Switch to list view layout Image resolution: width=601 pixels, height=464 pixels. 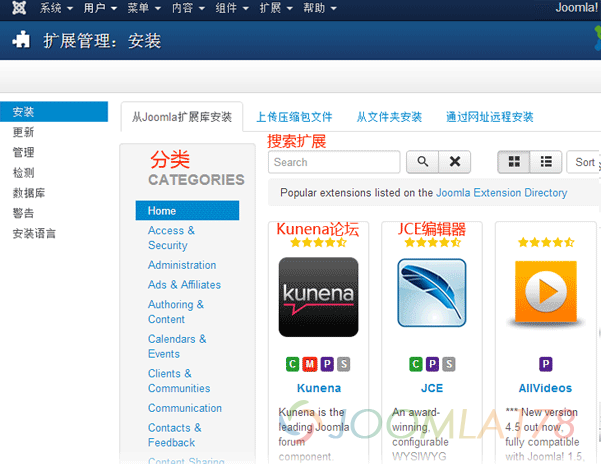point(546,162)
